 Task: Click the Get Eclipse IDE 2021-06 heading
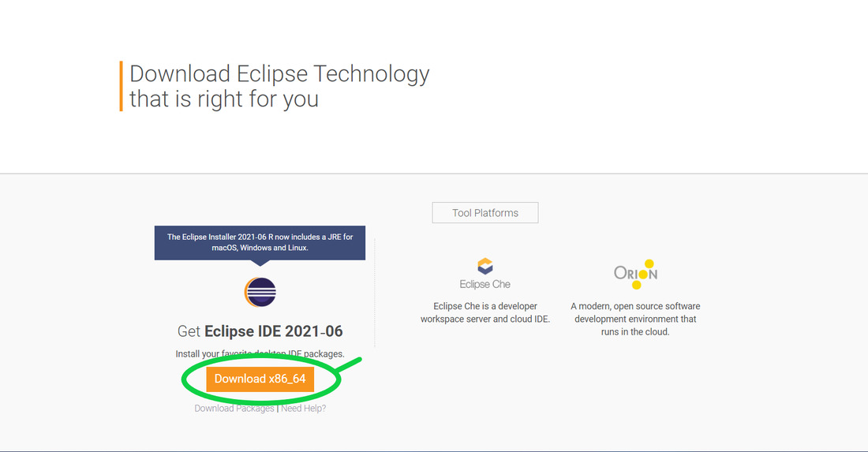(260, 331)
